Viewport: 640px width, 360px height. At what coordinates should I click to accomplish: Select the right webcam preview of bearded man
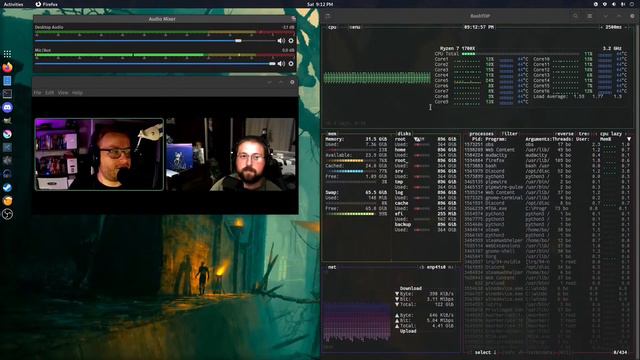[x=231, y=154]
